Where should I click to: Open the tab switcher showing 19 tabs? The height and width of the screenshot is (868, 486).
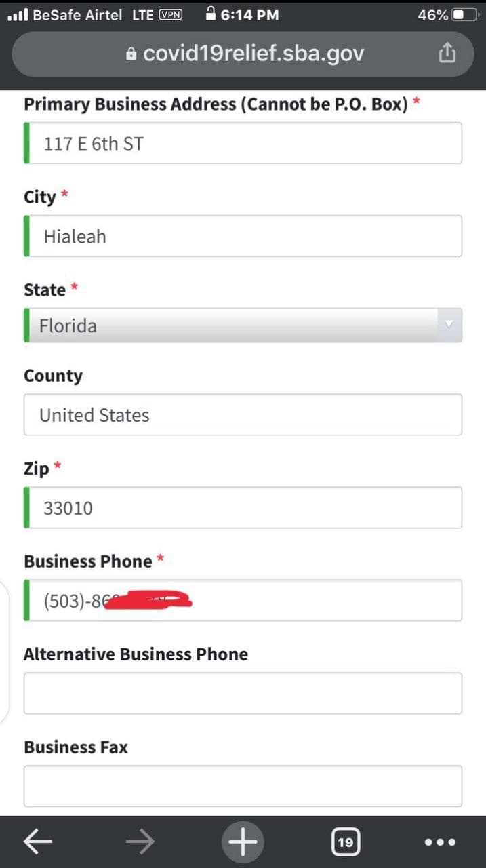[x=345, y=842]
